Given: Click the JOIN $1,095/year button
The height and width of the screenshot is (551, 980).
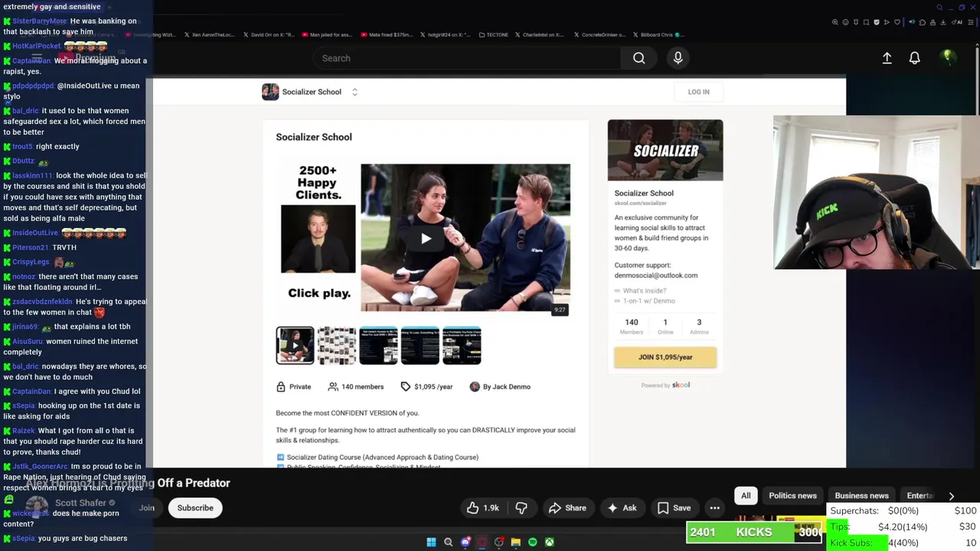Looking at the screenshot, I should click(x=665, y=357).
